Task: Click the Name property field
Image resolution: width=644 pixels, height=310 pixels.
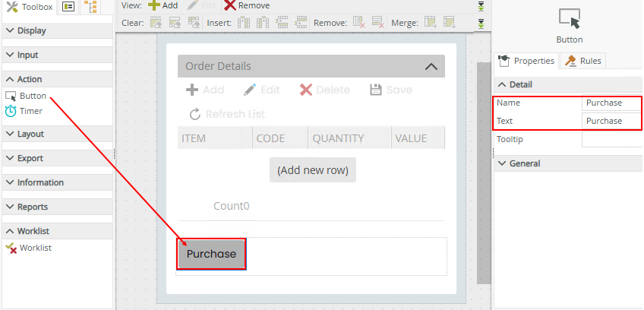Action: (x=612, y=103)
